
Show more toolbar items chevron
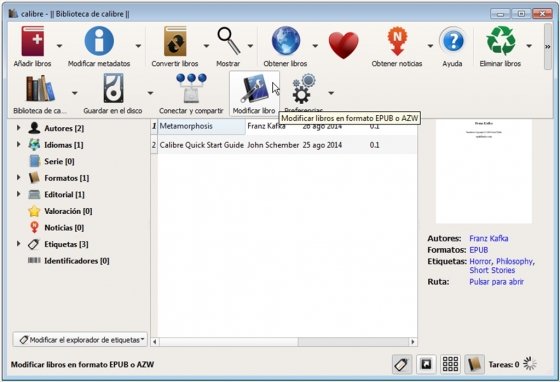tap(548, 47)
